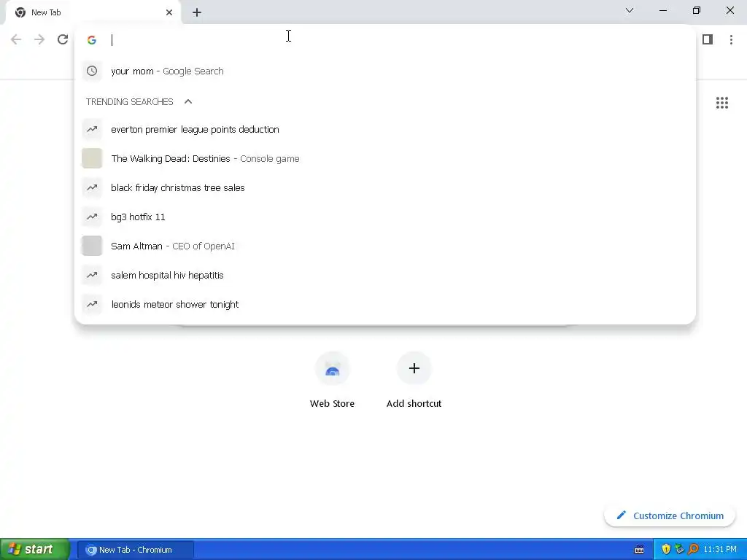
Task: Choose 'leonids meteor shower tonight' suggestion
Action: coord(385,304)
